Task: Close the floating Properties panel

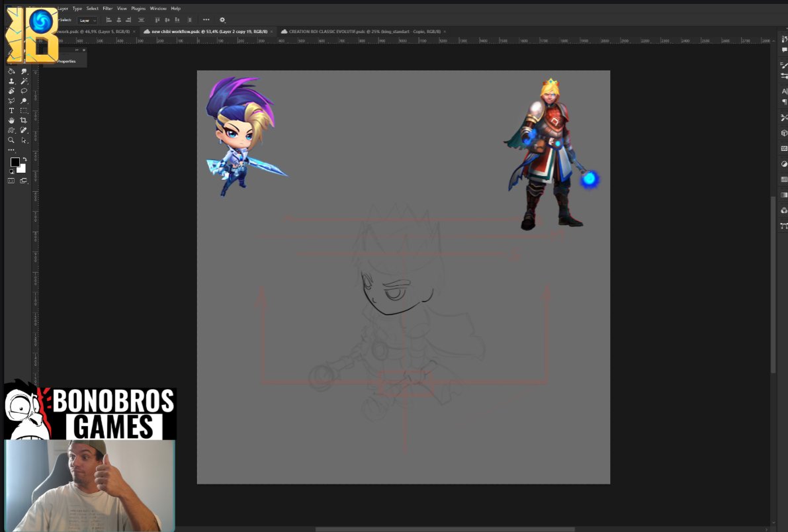Action: [84, 50]
